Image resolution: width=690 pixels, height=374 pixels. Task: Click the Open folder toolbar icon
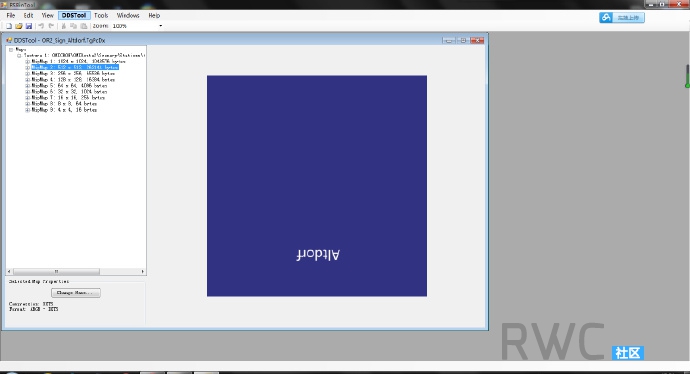(19, 26)
